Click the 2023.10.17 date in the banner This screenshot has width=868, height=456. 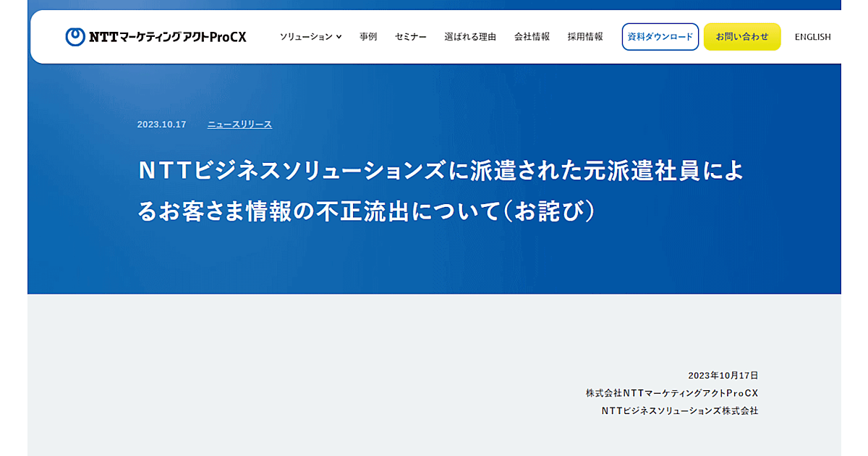(x=161, y=124)
